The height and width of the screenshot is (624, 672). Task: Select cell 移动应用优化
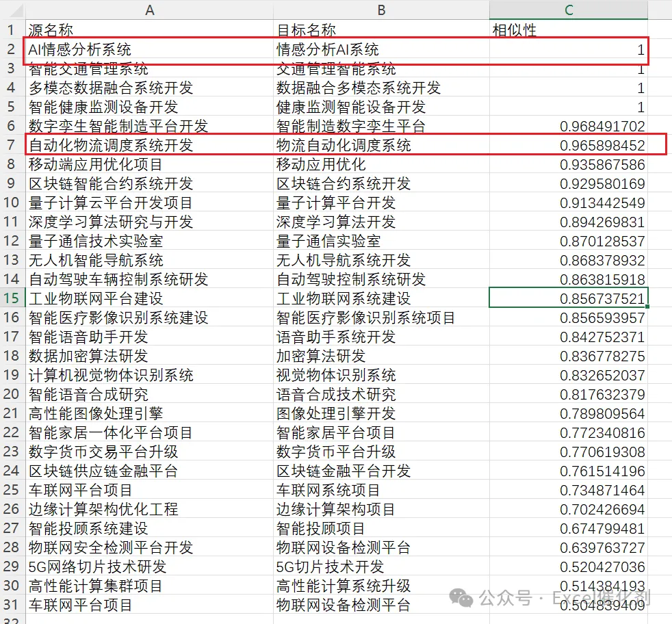point(381,164)
